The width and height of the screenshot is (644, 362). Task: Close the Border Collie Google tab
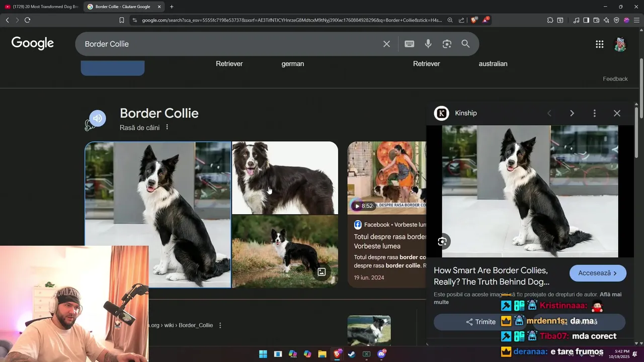coord(159,7)
